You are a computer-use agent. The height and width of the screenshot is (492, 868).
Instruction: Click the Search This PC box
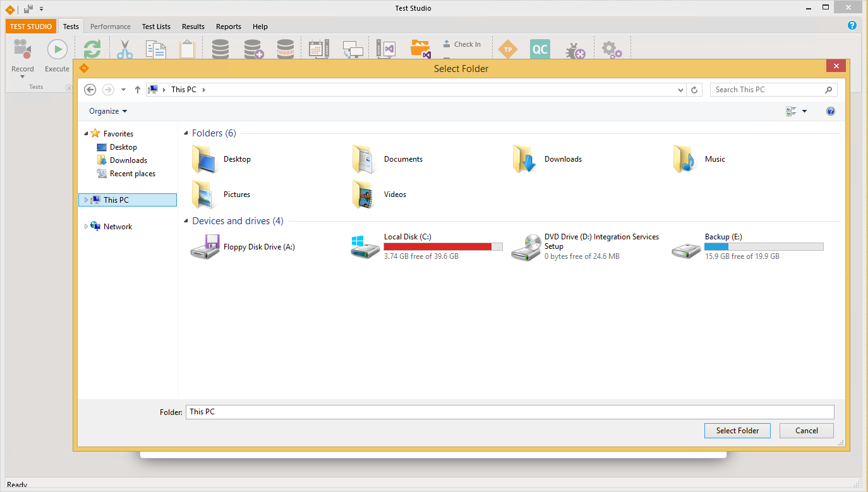[x=773, y=90]
